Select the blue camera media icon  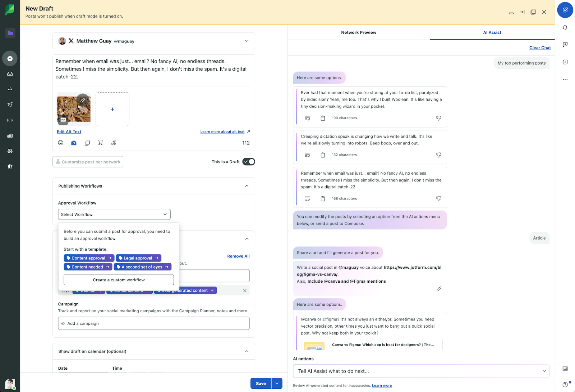tap(74, 143)
